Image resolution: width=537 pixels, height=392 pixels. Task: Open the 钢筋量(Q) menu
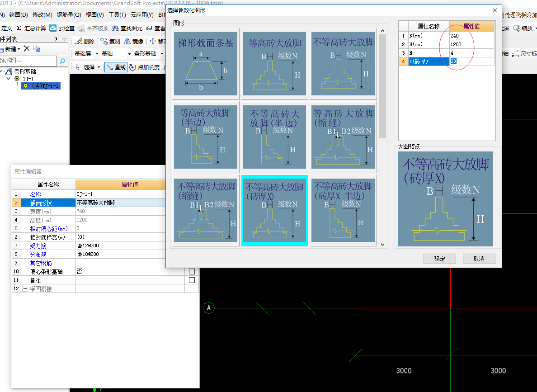pyautogui.click(x=69, y=15)
